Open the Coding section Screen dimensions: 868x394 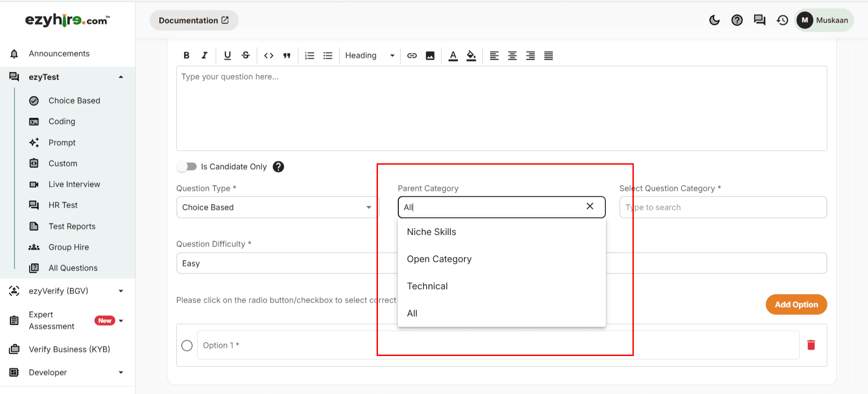click(62, 121)
